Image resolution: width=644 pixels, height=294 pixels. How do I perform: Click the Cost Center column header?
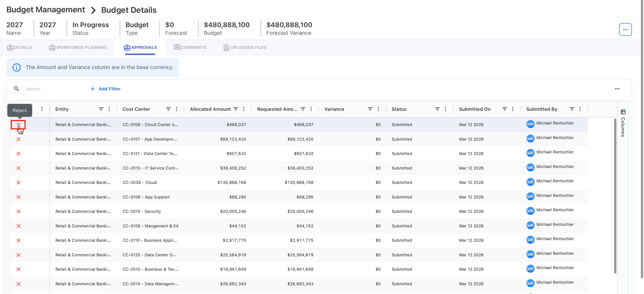[x=136, y=109]
